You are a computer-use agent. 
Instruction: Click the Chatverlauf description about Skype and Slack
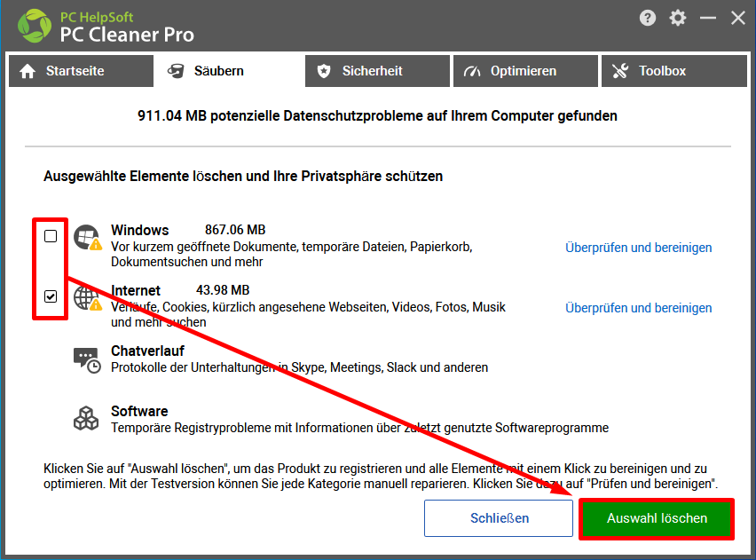point(299,367)
